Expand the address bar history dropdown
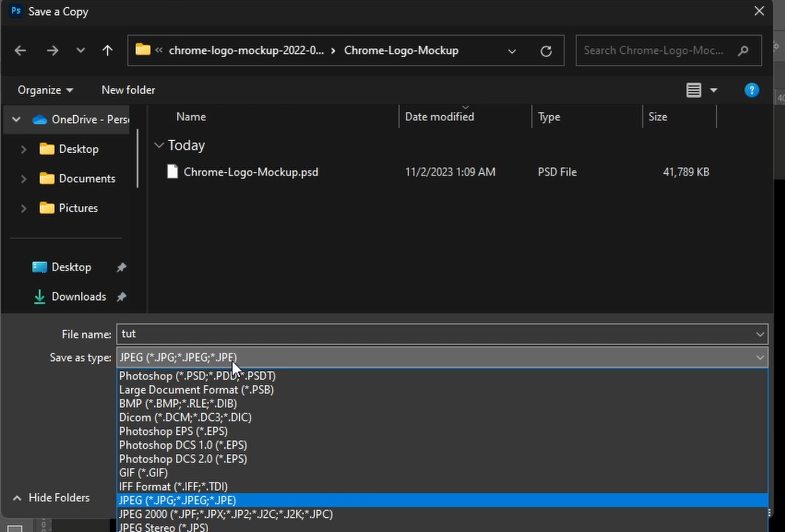This screenshot has height=532, width=785. click(512, 51)
